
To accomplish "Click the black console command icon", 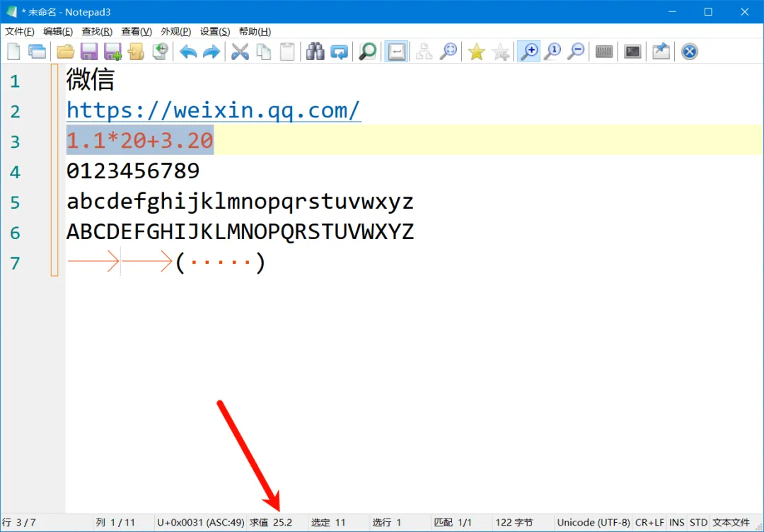I will click(632, 52).
